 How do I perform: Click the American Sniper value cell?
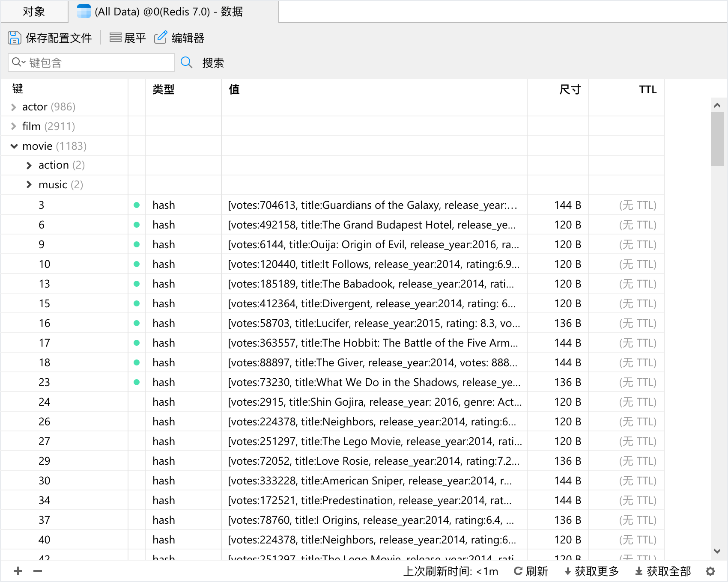[x=373, y=481]
